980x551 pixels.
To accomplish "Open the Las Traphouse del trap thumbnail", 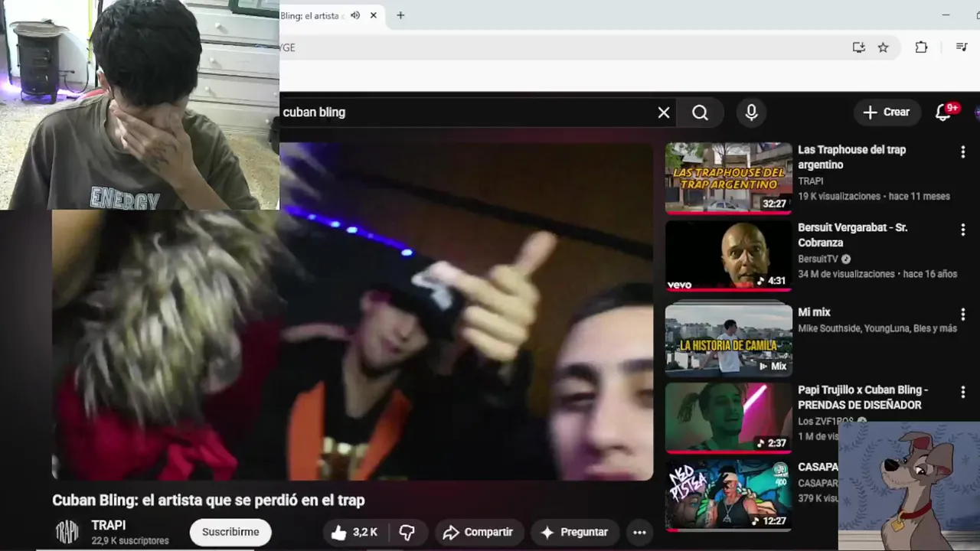I will (728, 178).
